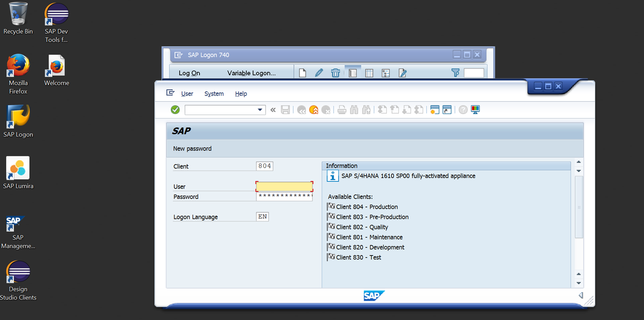Image resolution: width=644 pixels, height=320 pixels.
Task: Click the orange Exit icon
Action: (314, 110)
